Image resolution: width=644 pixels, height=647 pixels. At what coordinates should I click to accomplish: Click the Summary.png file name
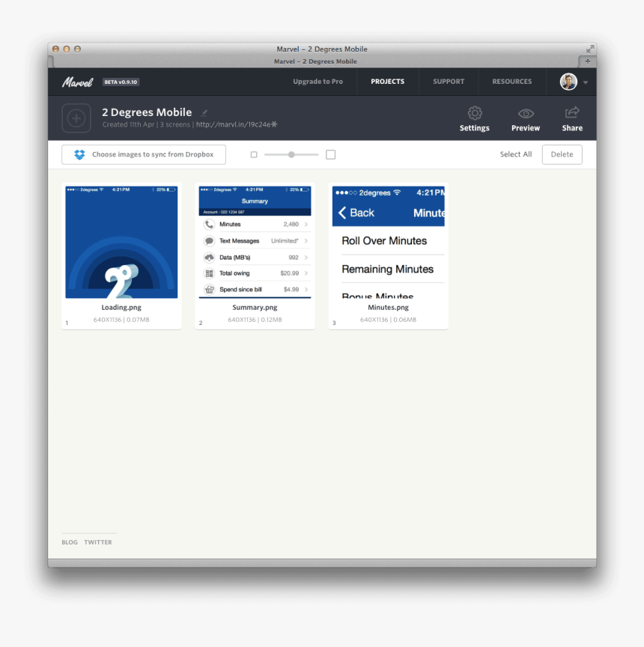click(x=255, y=308)
